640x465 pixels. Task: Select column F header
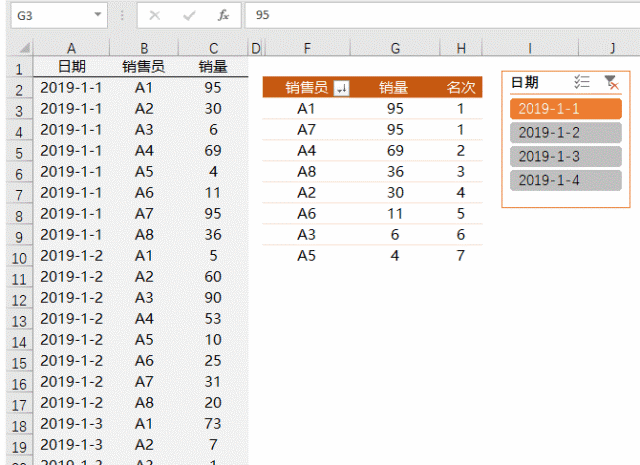pos(307,48)
